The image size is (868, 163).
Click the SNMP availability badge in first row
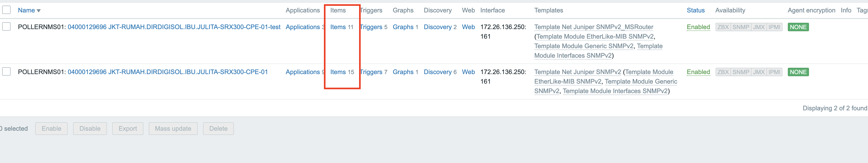point(741,27)
